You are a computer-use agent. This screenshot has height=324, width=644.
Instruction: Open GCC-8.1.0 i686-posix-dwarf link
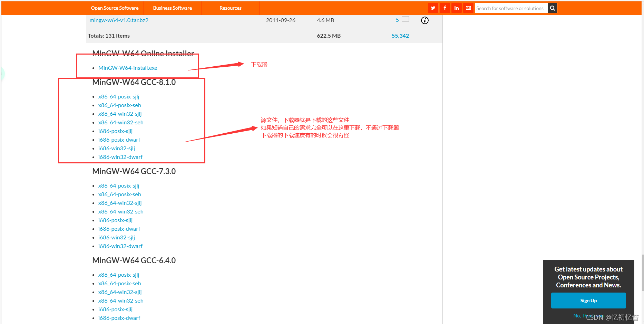pyautogui.click(x=119, y=140)
